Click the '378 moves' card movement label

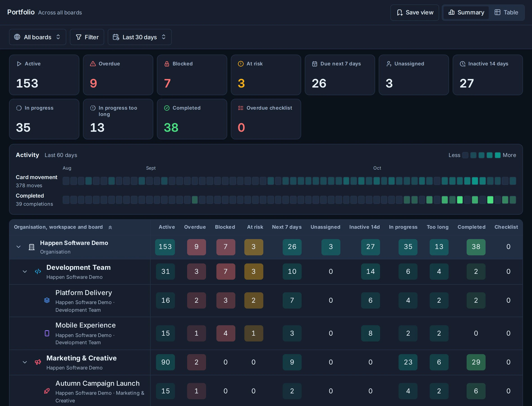click(x=29, y=186)
